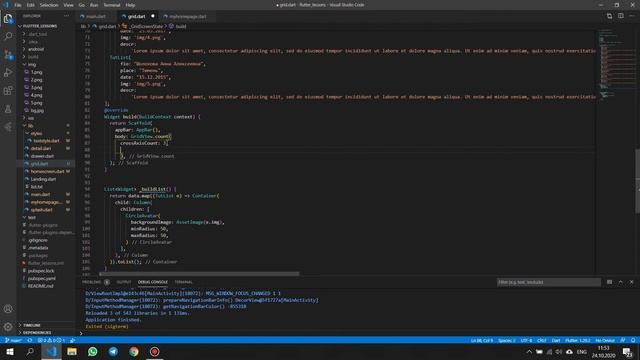640x360 pixels.
Task: Open drawer.dart in the explorer
Action: (x=42, y=156)
